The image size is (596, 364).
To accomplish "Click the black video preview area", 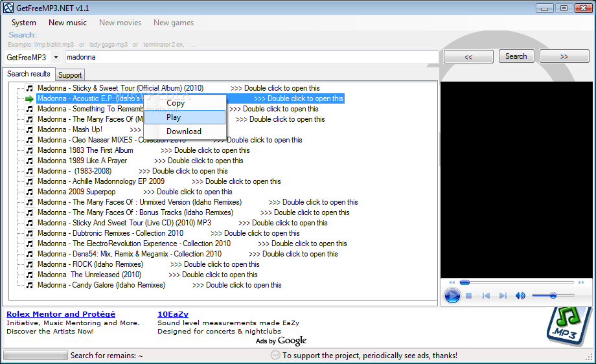I will click(x=516, y=179).
